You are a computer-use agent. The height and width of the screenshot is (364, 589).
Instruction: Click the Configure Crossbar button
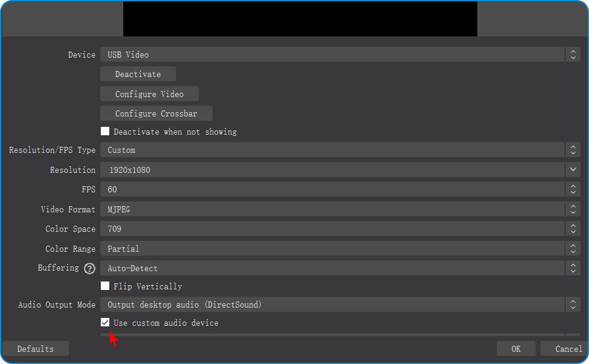pos(156,113)
